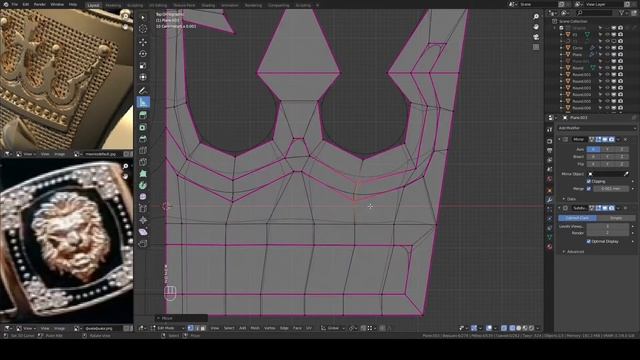Select the Tweak selection tool in the toolbar
The height and width of the screenshot is (360, 640).
click(x=143, y=18)
